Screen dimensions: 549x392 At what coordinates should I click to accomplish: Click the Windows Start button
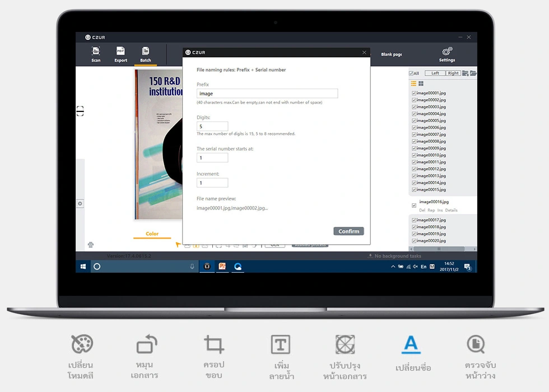pyautogui.click(x=83, y=267)
